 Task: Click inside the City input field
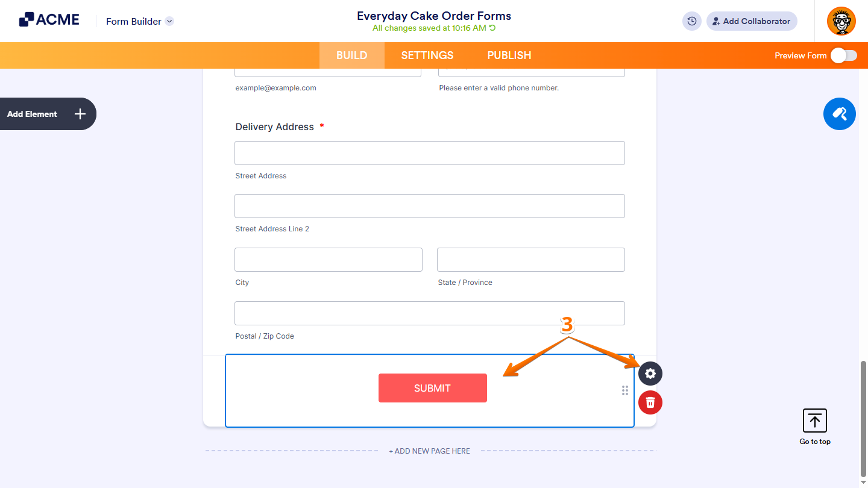pos(328,259)
